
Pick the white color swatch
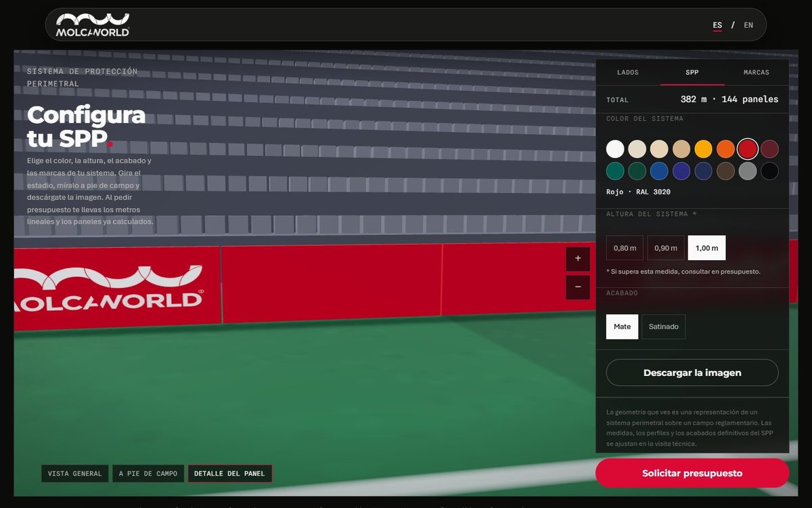(615, 149)
